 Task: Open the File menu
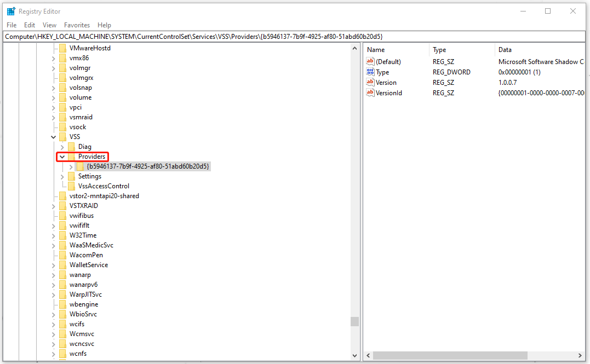tap(12, 25)
